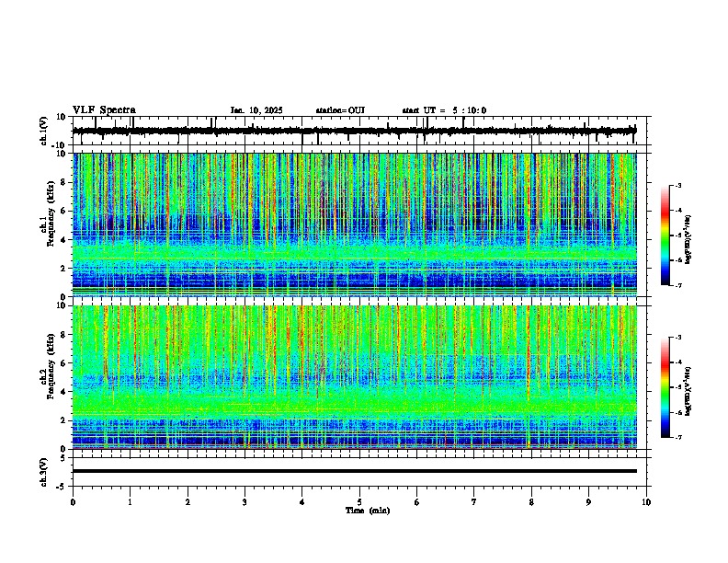Click the ch.1 spectrogram panel

tap(354, 224)
